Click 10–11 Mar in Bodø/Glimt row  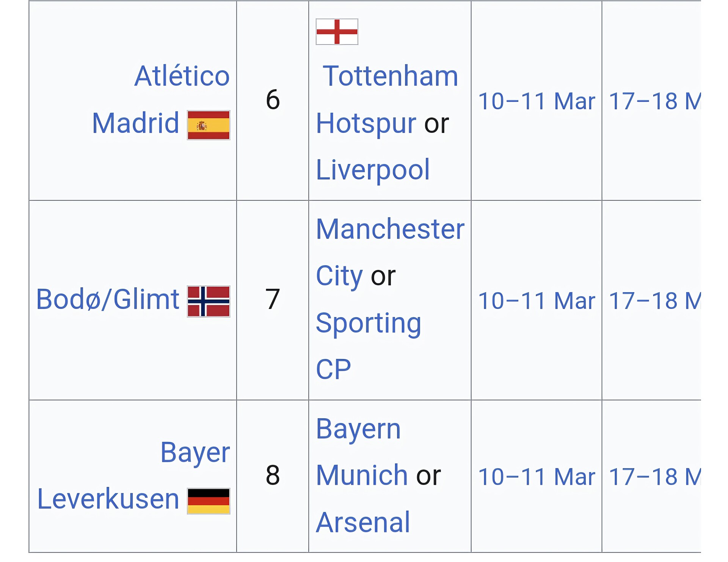coord(536,301)
